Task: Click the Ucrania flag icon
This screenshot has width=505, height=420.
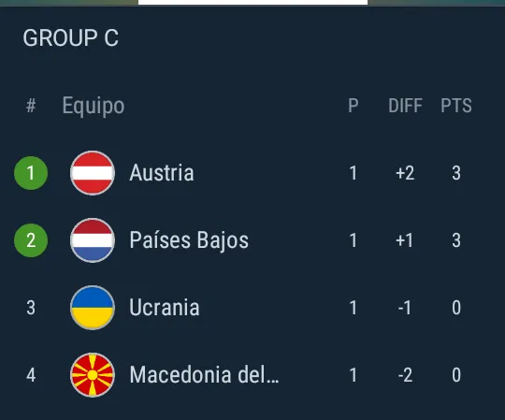Action: tap(93, 308)
